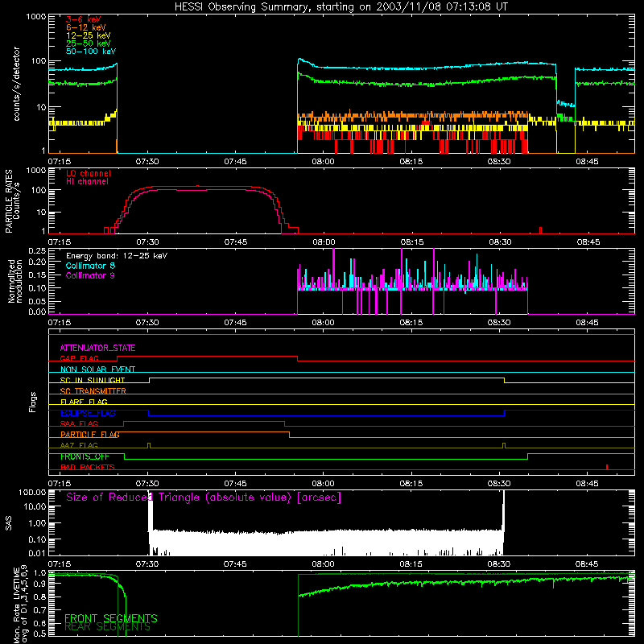The height and width of the screenshot is (644, 644).
Task: Click the 08:00 tick label under count rates plot
Action: (323, 162)
